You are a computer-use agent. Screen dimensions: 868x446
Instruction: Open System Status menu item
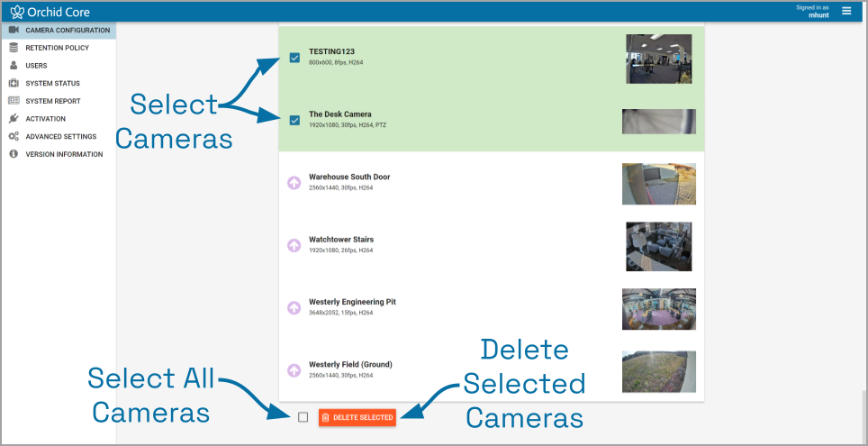point(59,83)
